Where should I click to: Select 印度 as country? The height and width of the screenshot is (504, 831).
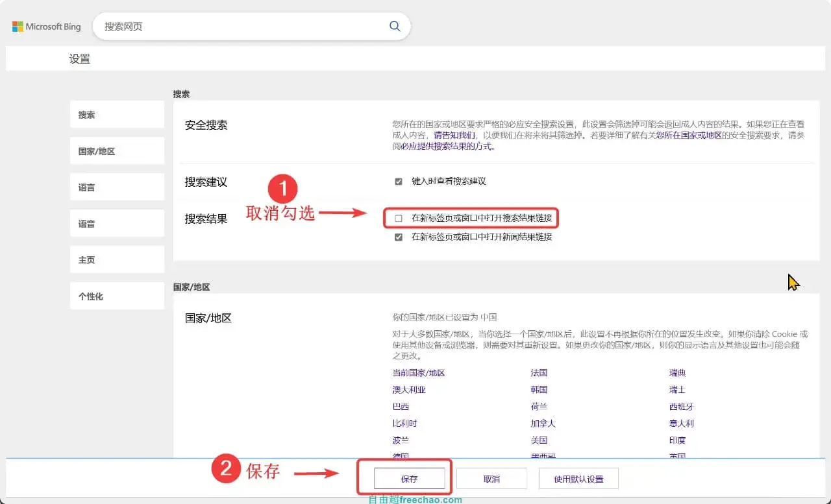point(677,440)
